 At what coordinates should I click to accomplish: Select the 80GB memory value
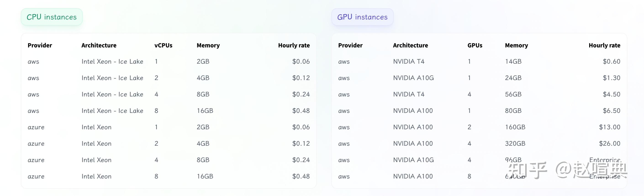[x=513, y=111]
